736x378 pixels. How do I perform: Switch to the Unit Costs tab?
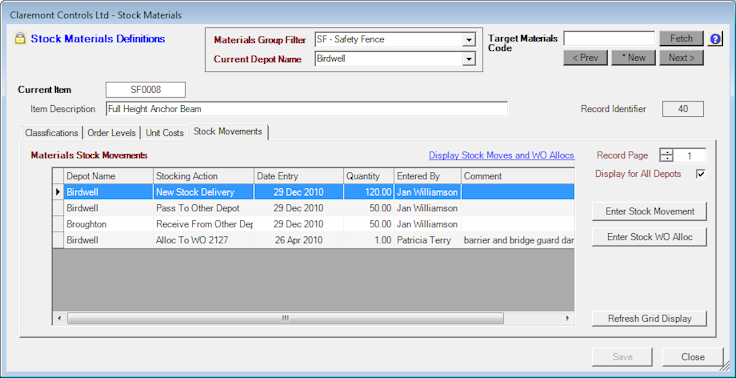(164, 133)
